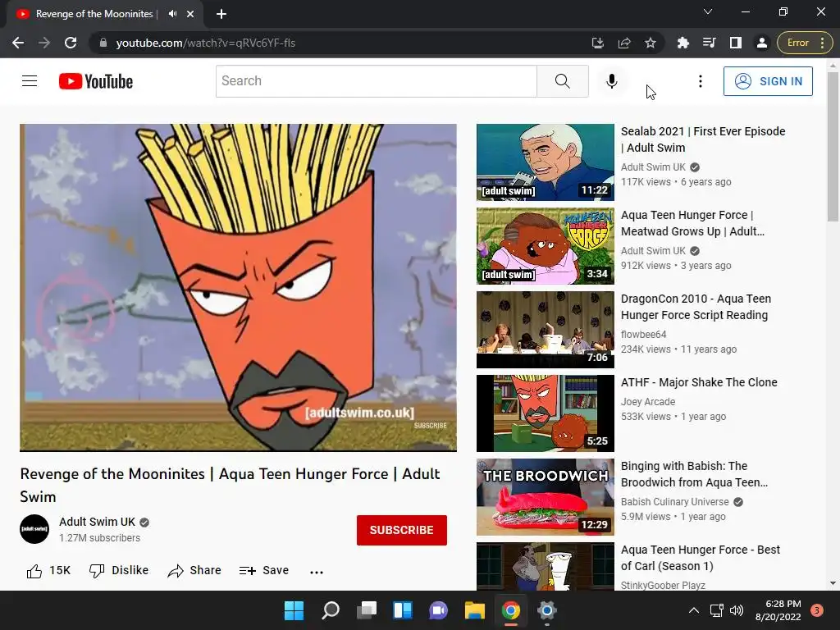Open clock and date 6:28 PM
Image resolution: width=840 pixels, height=630 pixels.
[x=778, y=610]
